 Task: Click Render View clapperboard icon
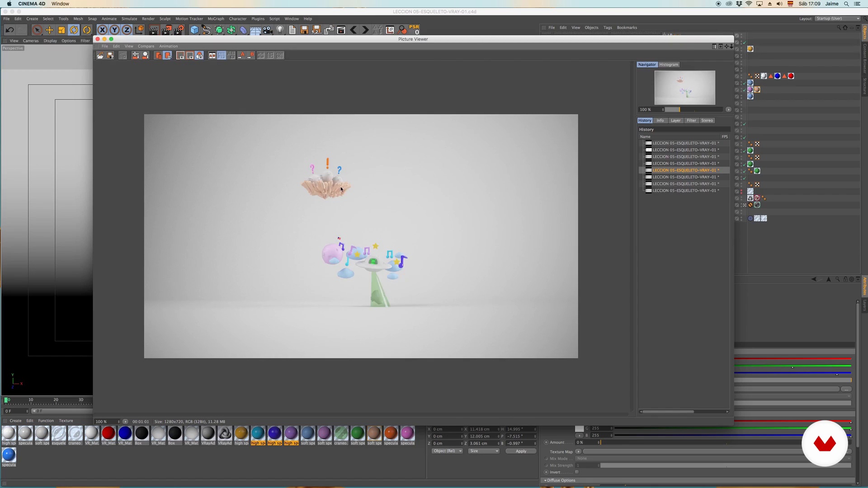pyautogui.click(x=154, y=30)
